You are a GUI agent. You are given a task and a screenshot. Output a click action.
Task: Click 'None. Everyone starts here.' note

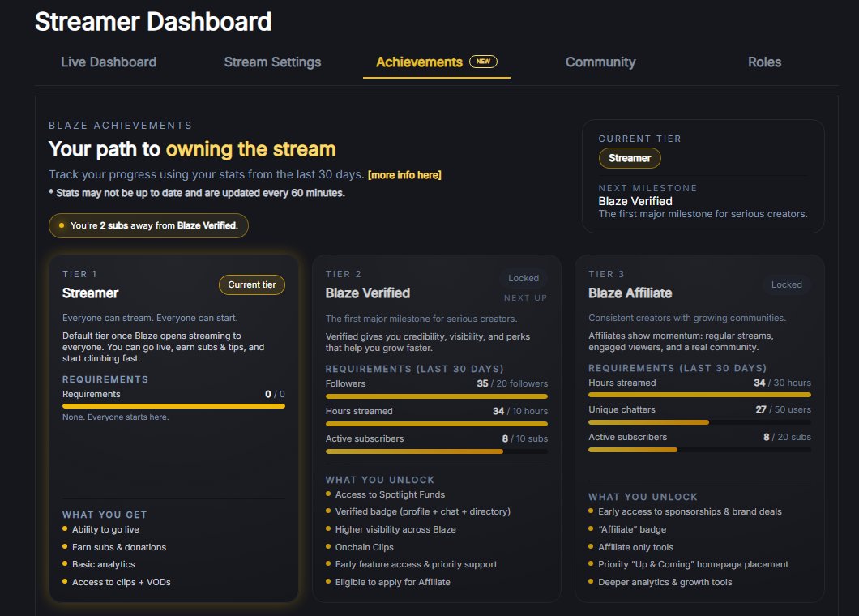(x=116, y=417)
